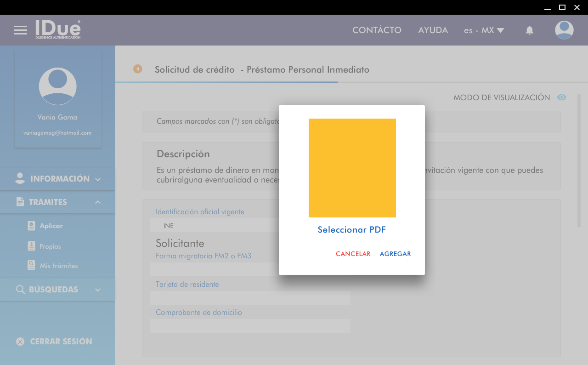Open the hamburger menu icon
This screenshot has width=588, height=365.
click(20, 30)
